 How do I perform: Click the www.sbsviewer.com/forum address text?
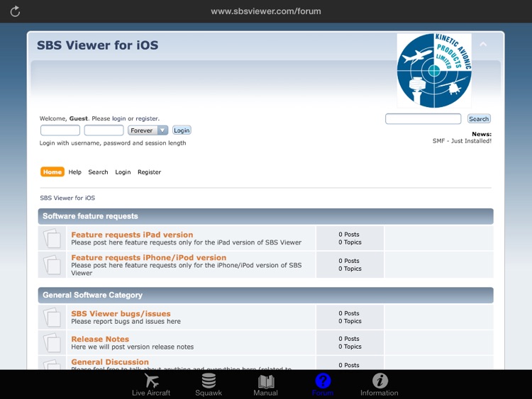click(x=266, y=11)
